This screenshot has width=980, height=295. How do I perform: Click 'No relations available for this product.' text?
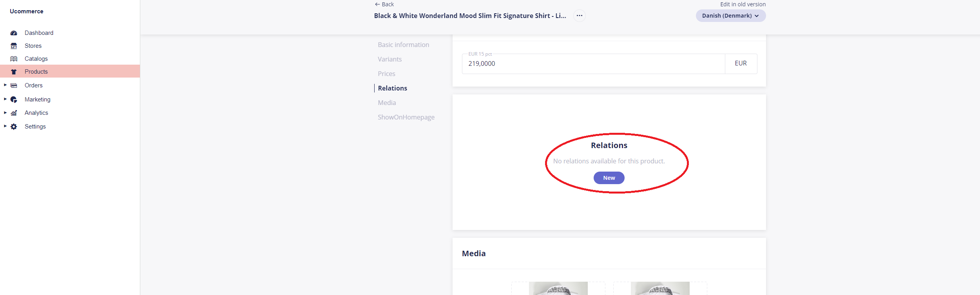[x=609, y=161]
